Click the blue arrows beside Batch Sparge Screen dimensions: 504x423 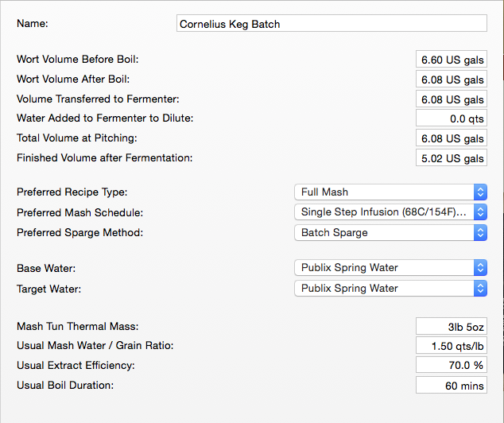[x=480, y=233]
